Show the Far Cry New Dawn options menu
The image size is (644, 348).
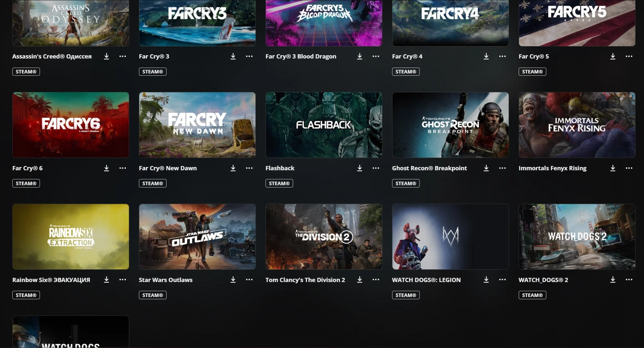tap(249, 168)
